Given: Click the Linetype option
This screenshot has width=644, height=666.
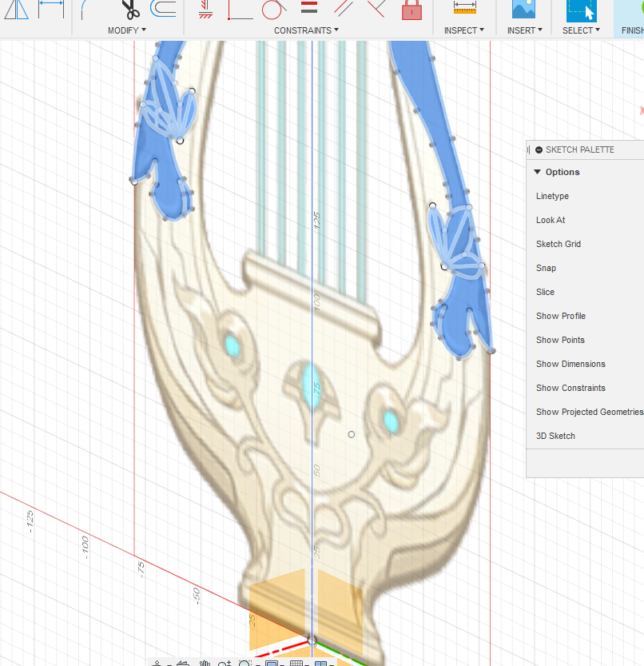Looking at the screenshot, I should pyautogui.click(x=552, y=196).
